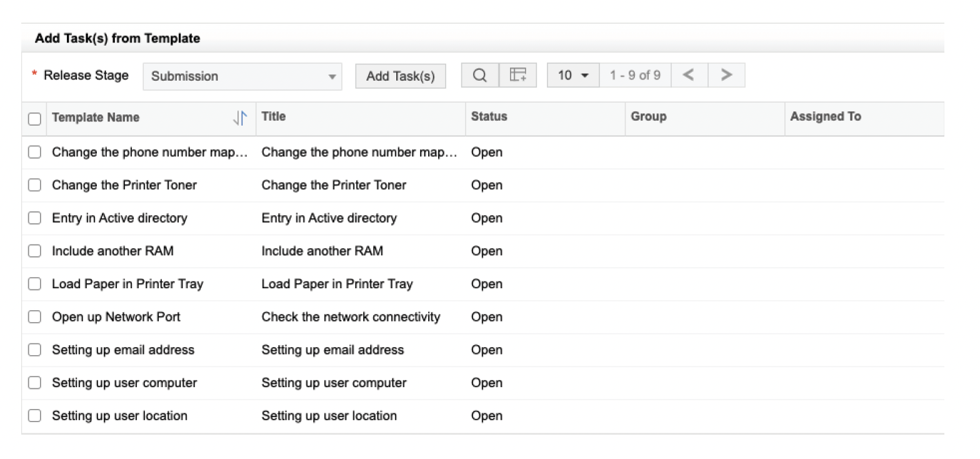Click the Check the network connectivity title
Screen dimensions: 980x459
pyautogui.click(x=351, y=317)
